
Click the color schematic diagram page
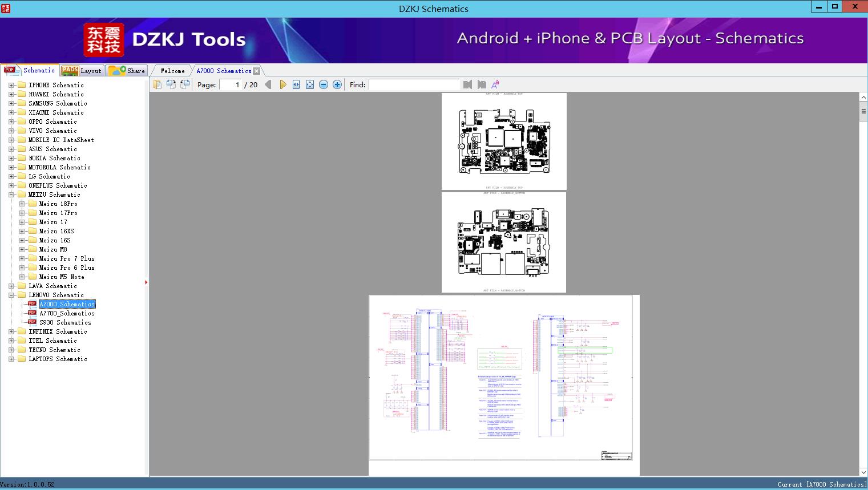(504, 385)
